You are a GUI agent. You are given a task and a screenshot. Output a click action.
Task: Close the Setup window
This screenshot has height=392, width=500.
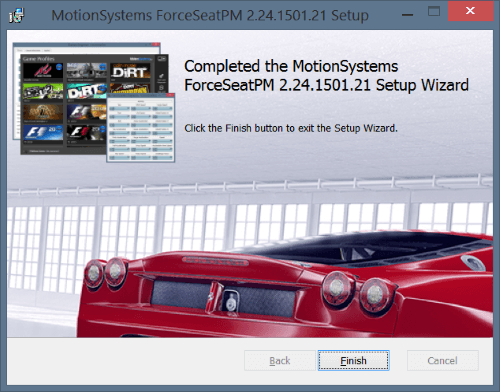[x=470, y=11]
